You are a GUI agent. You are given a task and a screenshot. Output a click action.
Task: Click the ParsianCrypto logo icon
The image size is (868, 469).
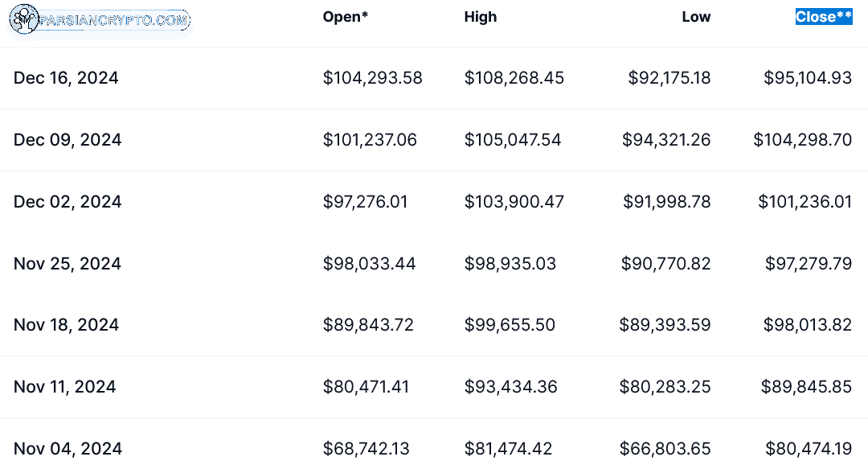tap(24, 19)
